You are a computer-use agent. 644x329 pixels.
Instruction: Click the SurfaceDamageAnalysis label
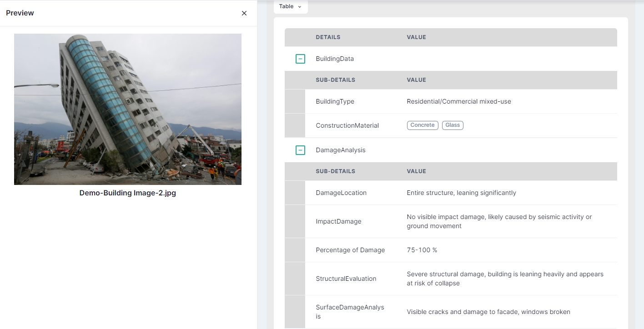(x=350, y=312)
